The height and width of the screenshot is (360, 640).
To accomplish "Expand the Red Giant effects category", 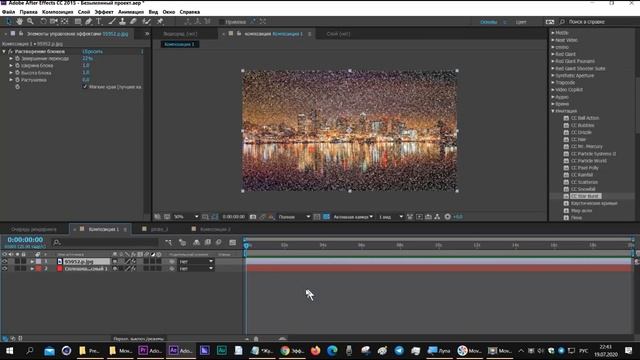I will point(553,54).
